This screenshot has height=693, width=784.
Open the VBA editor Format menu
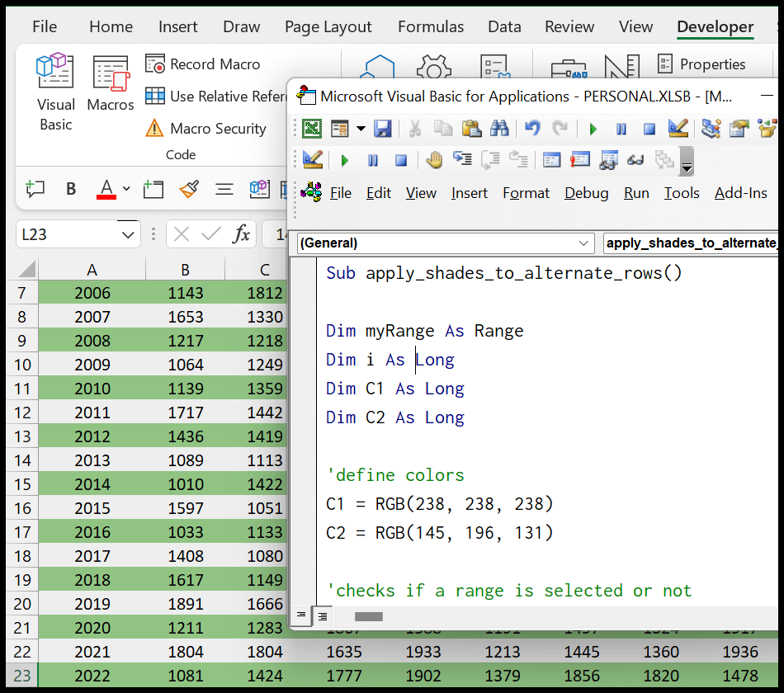click(526, 193)
